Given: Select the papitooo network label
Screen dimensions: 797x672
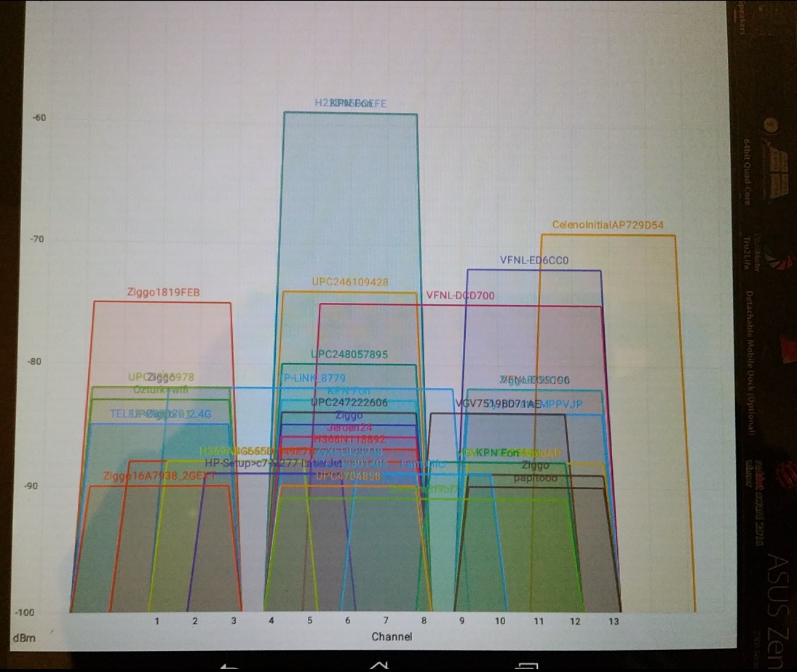Looking at the screenshot, I should pos(535,478).
